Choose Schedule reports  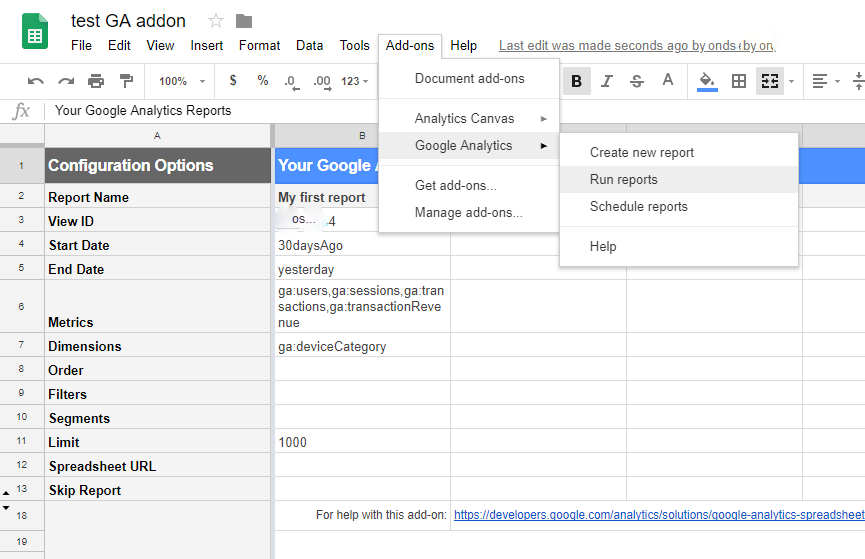click(679, 207)
